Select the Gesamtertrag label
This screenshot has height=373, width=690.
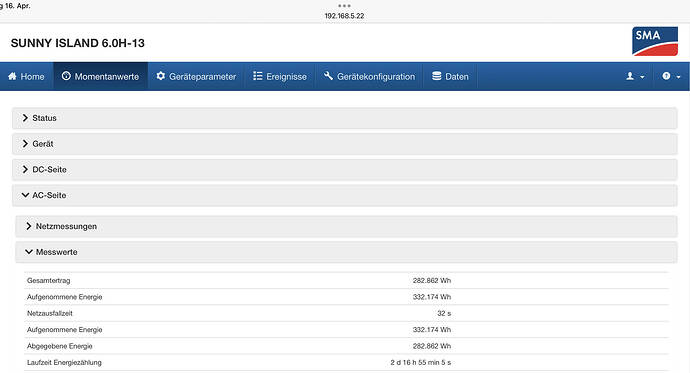tap(48, 281)
